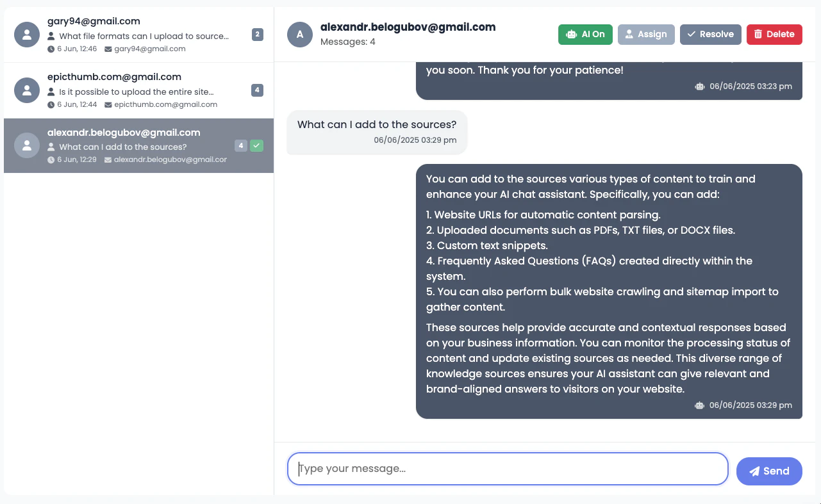Focus the message input field

pyautogui.click(x=506, y=468)
